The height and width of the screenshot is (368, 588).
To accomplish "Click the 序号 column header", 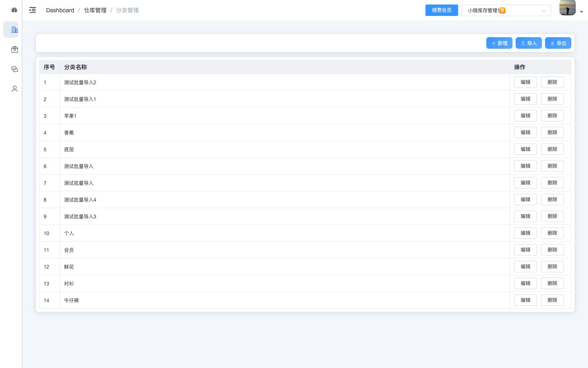I will 49,67.
